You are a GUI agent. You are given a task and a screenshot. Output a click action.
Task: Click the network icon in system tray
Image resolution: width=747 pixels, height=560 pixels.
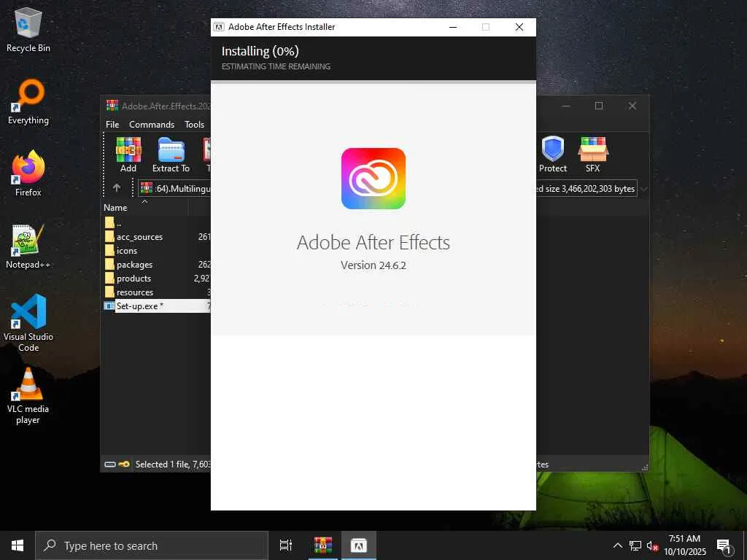[635, 545]
